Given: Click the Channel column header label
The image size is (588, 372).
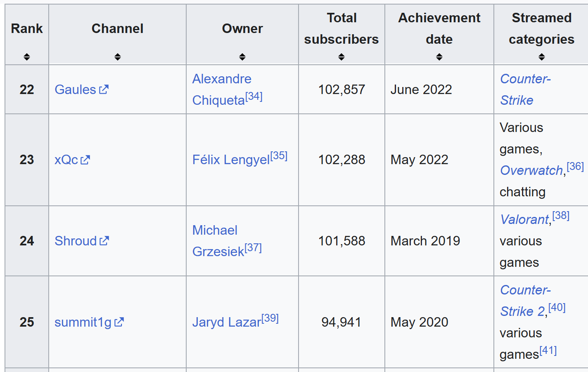Looking at the screenshot, I should 118,28.
